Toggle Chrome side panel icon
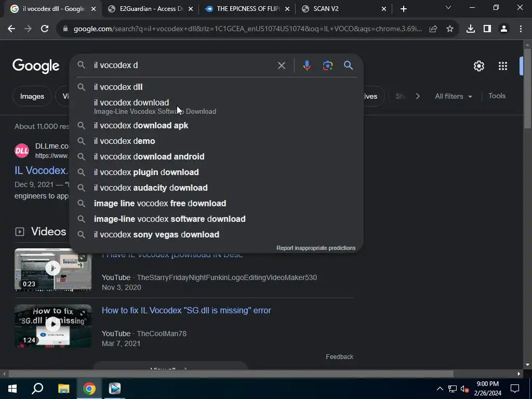This screenshot has height=399, width=532. (487, 29)
